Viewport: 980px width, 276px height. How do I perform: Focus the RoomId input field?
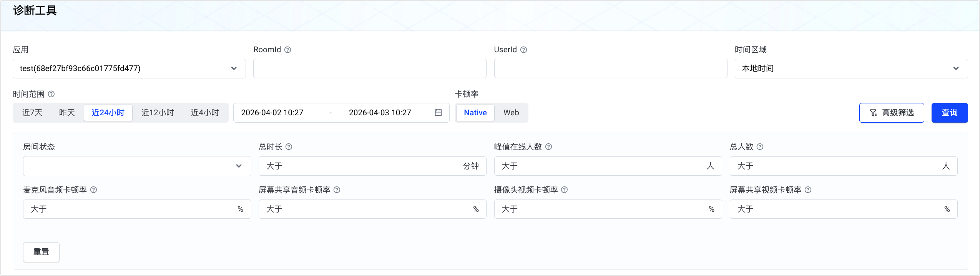click(370, 68)
